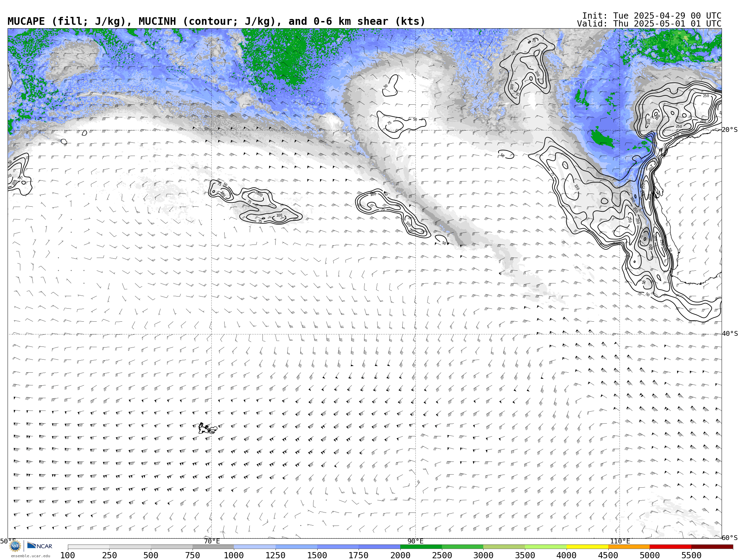Pick the dark red above-5500 colorbar swatch

pyautogui.click(x=712, y=547)
